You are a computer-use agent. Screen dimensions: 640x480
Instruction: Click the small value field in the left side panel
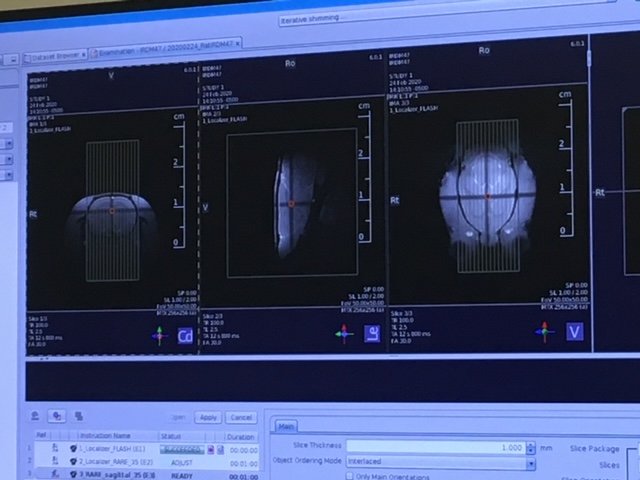pyautogui.click(x=6, y=128)
